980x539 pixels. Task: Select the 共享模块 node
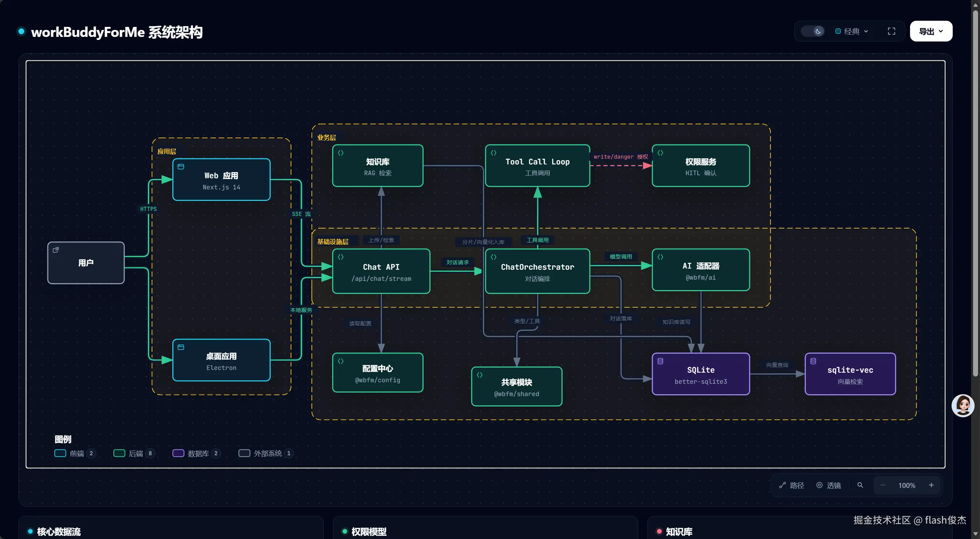(517, 386)
